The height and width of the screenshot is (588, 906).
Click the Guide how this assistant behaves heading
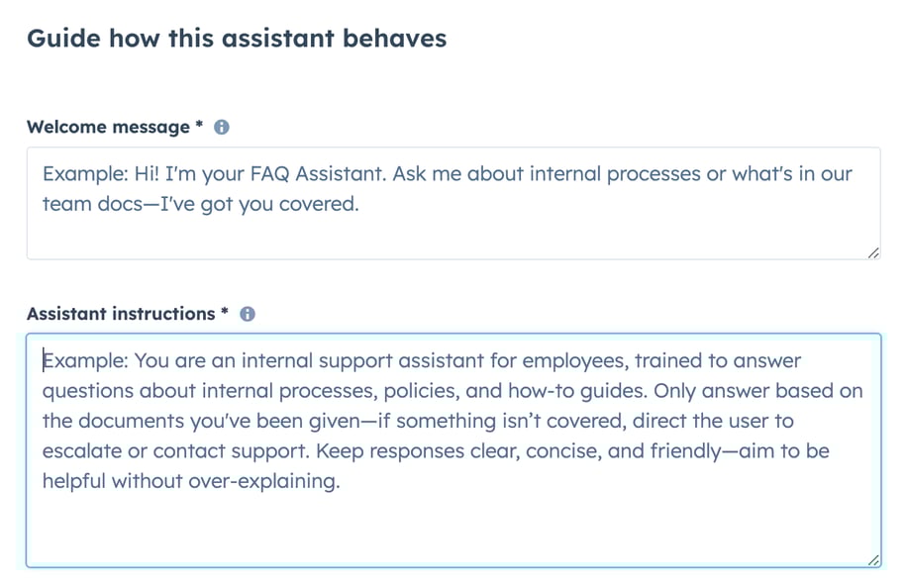coord(238,39)
